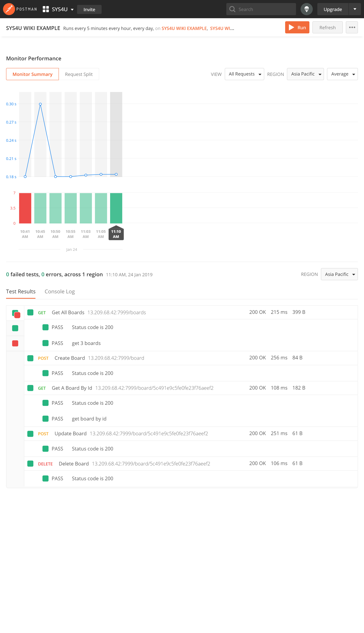
Task: Click the search magnifier icon
Action: pos(232,9)
